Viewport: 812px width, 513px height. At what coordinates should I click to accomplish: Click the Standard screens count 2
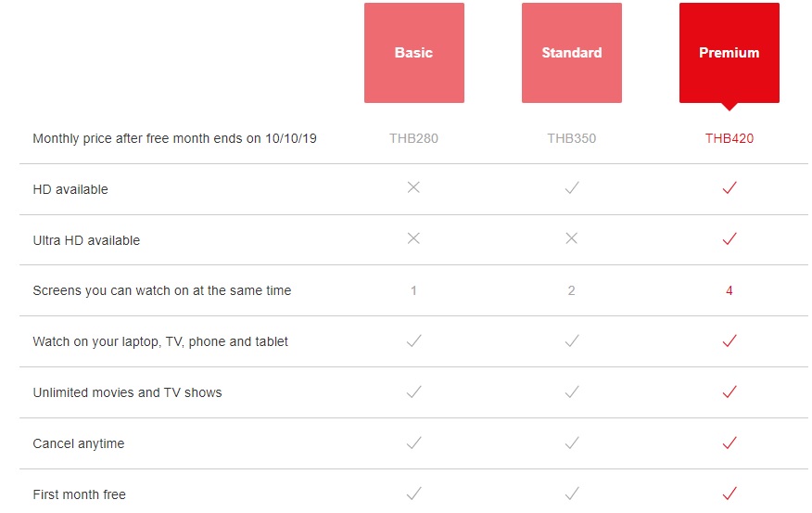(571, 290)
